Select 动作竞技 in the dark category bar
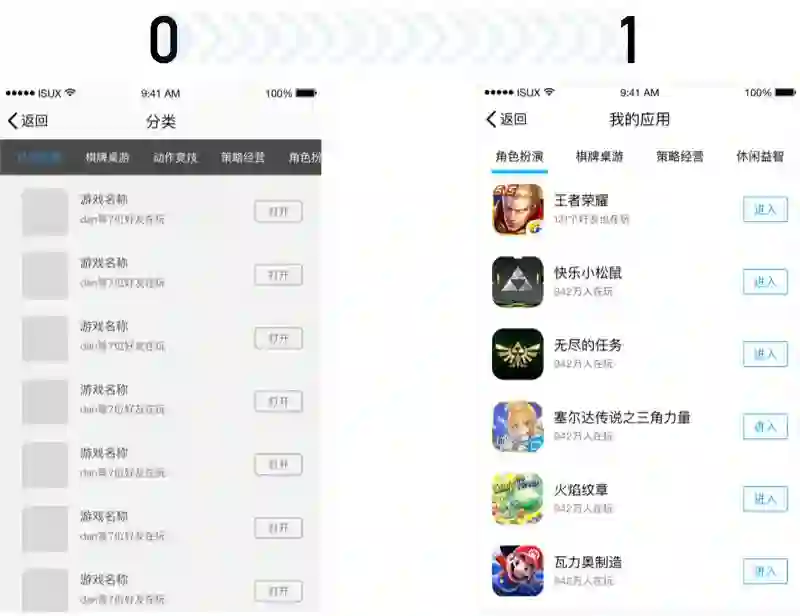The image size is (800, 616). point(175,158)
